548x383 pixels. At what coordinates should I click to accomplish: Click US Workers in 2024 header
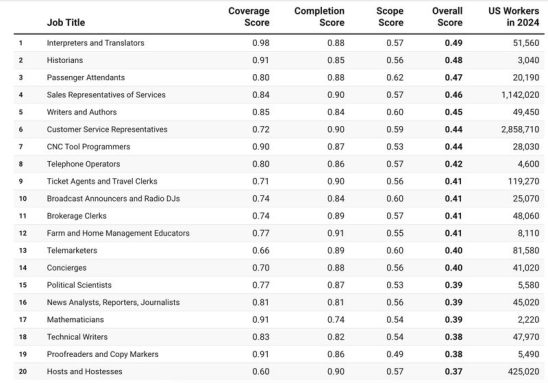coord(513,17)
